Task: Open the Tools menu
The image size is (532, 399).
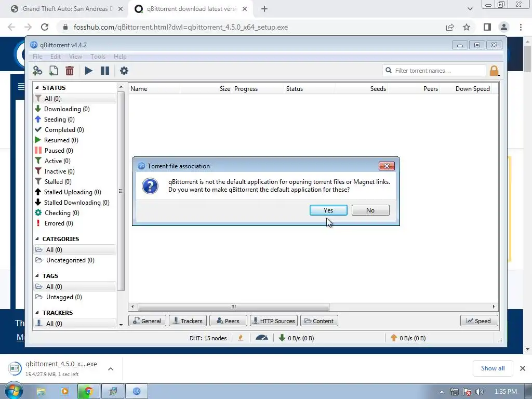Action: (98, 57)
